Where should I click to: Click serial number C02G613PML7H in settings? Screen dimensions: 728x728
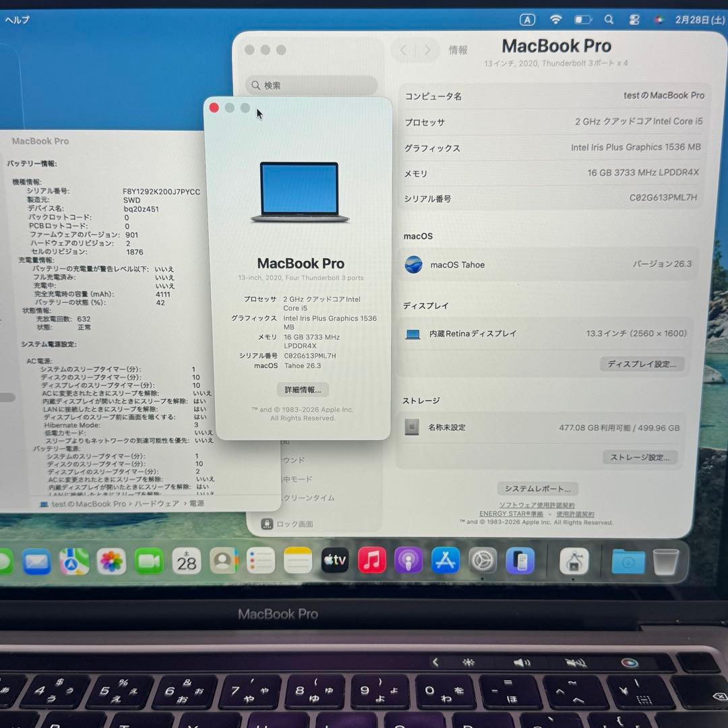pos(663,198)
